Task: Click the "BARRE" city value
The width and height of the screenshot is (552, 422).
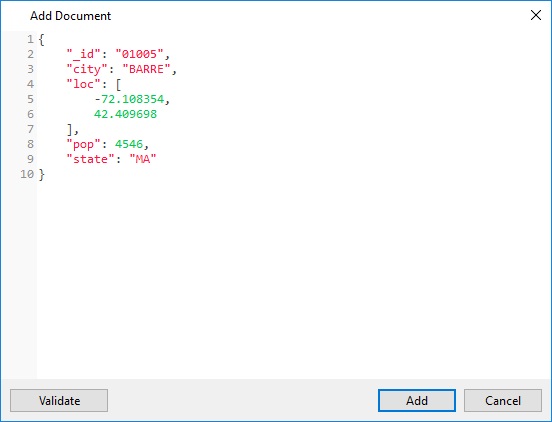Action: 146,69
